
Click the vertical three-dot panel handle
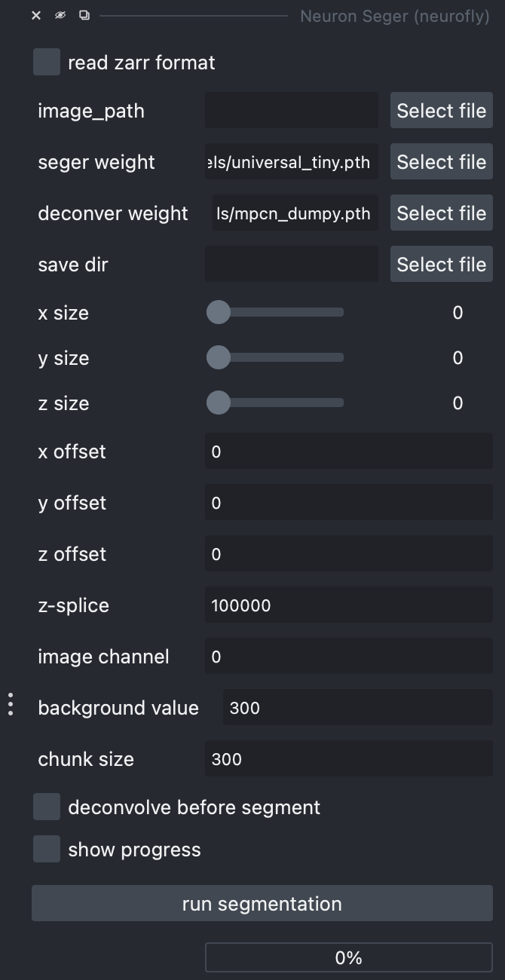[11, 703]
